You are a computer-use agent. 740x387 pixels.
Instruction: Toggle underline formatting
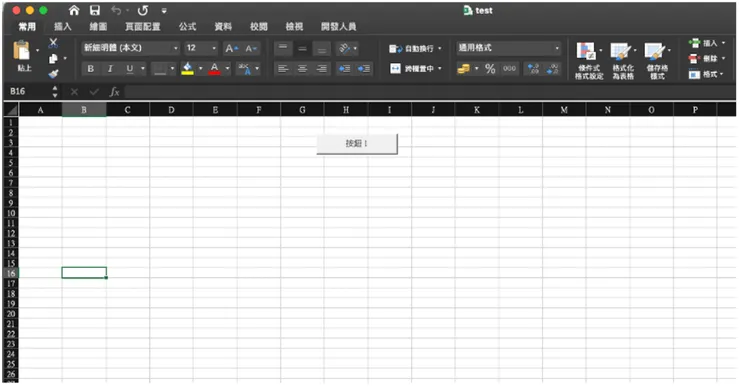click(x=129, y=69)
